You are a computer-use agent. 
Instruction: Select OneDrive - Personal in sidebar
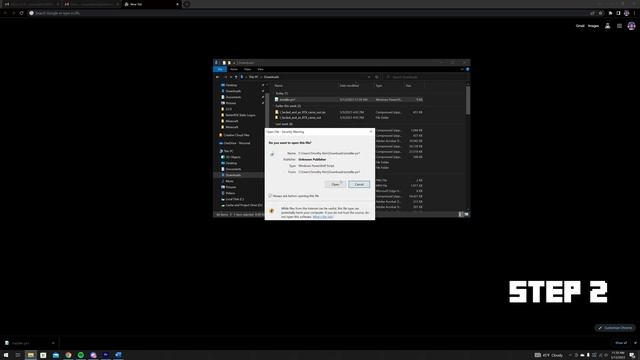tap(236, 143)
